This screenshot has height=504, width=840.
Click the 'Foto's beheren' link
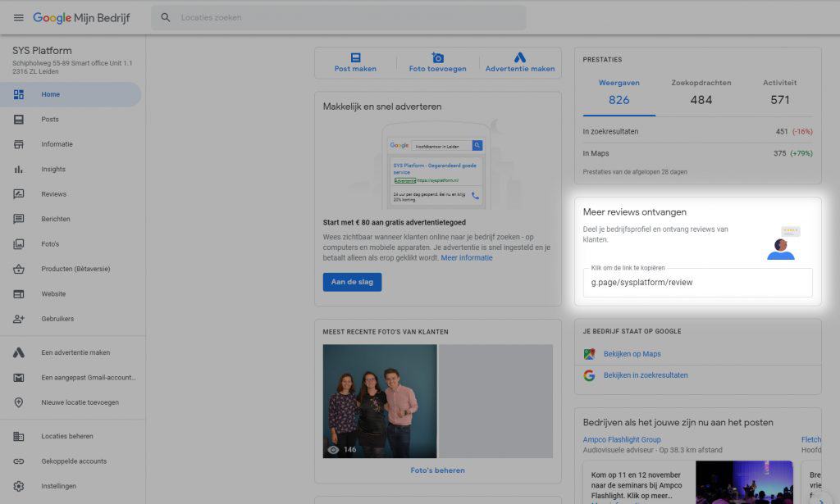438,470
